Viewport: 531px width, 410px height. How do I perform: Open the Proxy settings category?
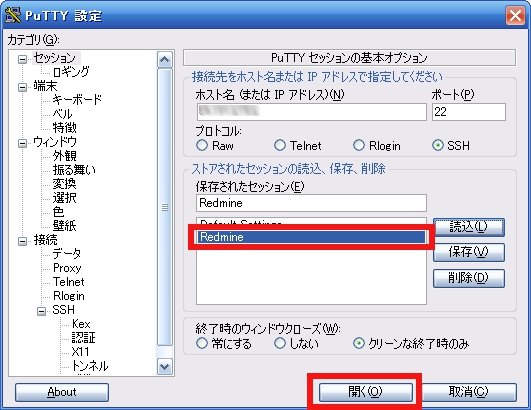(x=67, y=268)
